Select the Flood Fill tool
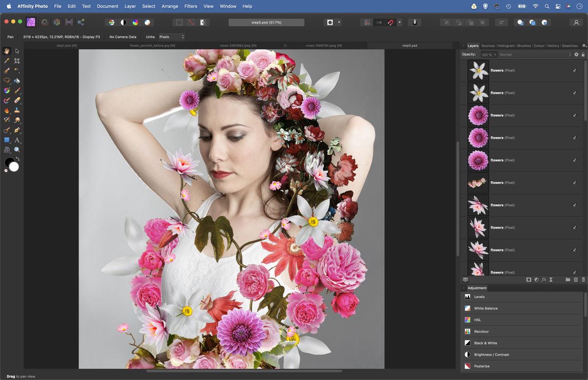This screenshot has width=588, height=380. (x=17, y=80)
